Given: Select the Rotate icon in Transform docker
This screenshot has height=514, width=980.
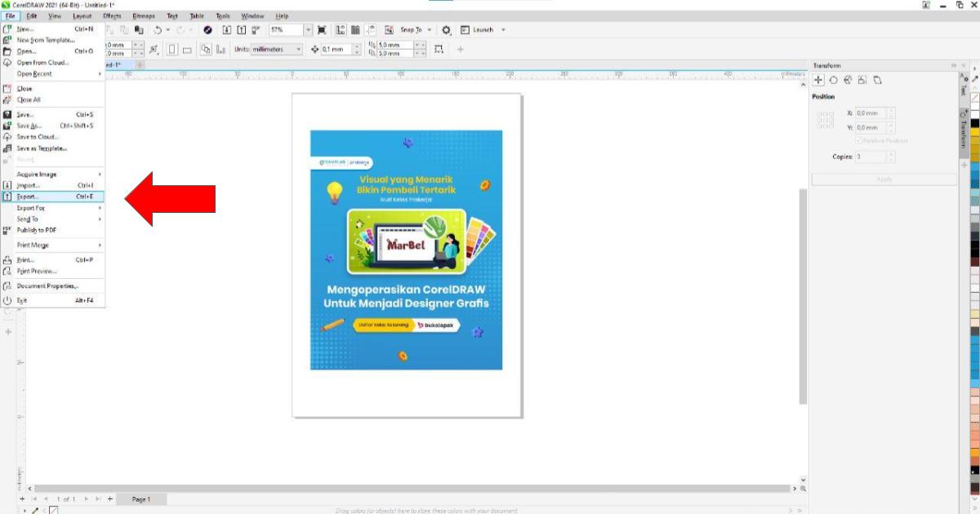Looking at the screenshot, I should pyautogui.click(x=834, y=80).
